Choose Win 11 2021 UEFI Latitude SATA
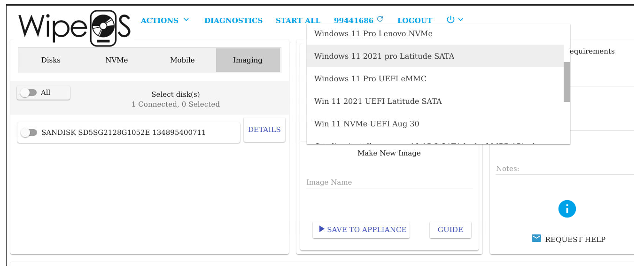The width and height of the screenshot is (644, 272). point(435,101)
